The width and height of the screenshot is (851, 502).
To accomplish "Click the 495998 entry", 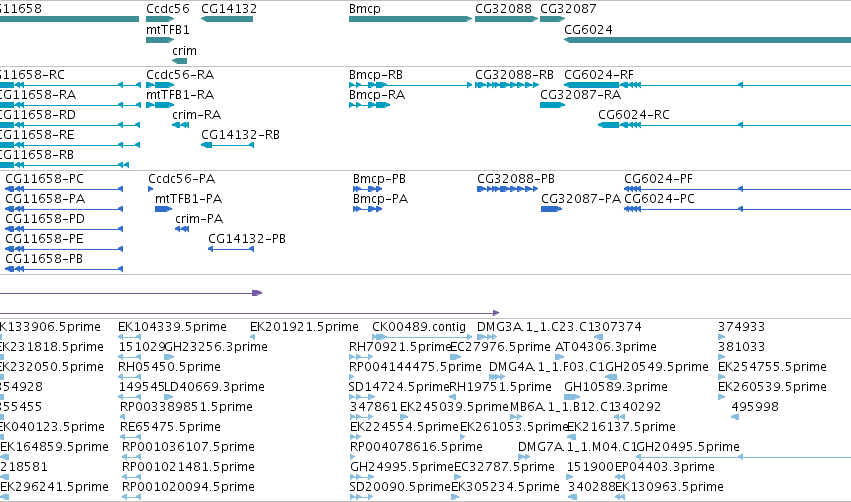I will coord(755,408).
